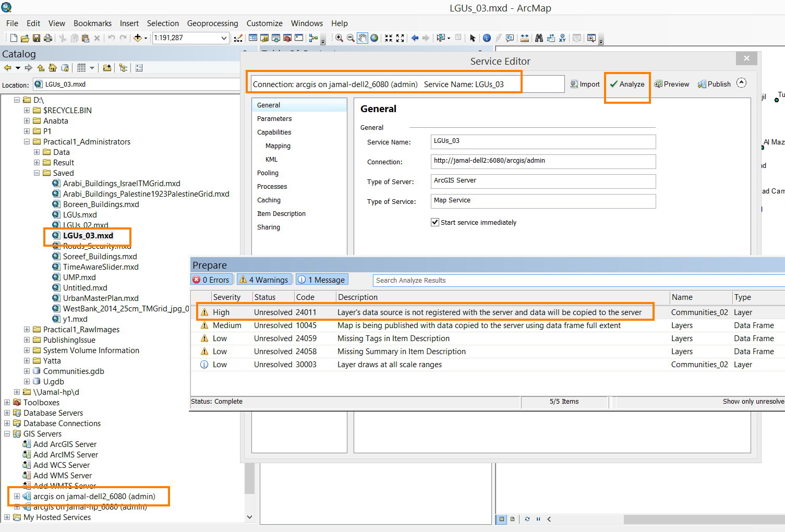Image resolution: width=785 pixels, height=532 pixels.
Task: Toggle Catalog tree view icon
Action: (x=123, y=67)
